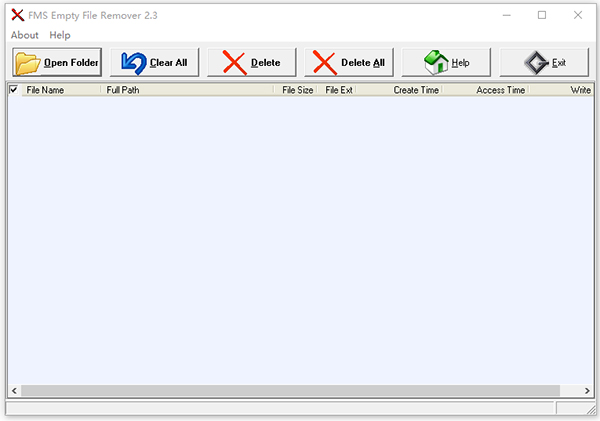This screenshot has width=600, height=421.
Task: Maximize the FMS Empty File Remover window
Action: [x=542, y=15]
